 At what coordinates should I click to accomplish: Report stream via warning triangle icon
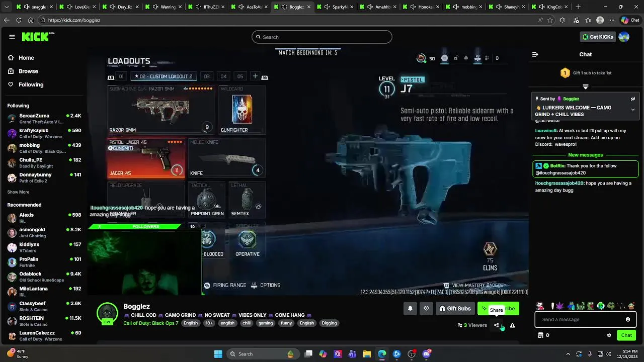tap(512, 325)
